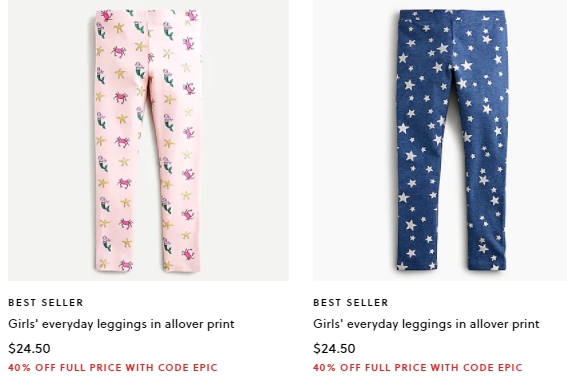The image size is (567, 381).
Task: Click the right leg hem of pink leggings
Action: click(x=181, y=266)
